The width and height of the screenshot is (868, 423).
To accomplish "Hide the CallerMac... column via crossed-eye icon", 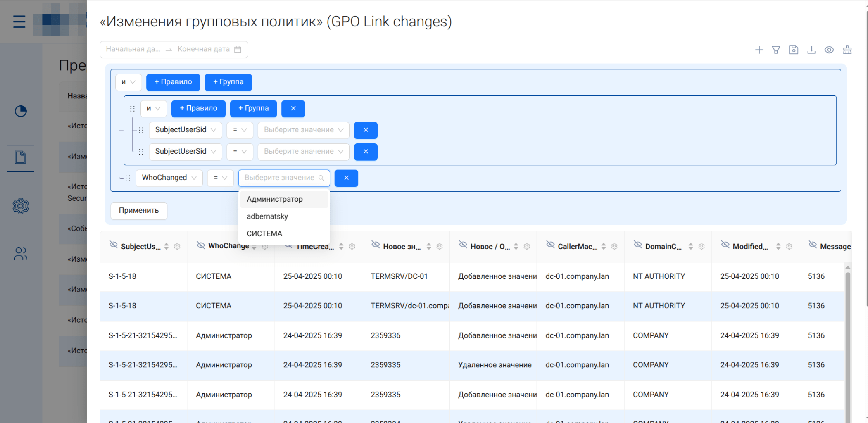I will pos(550,245).
